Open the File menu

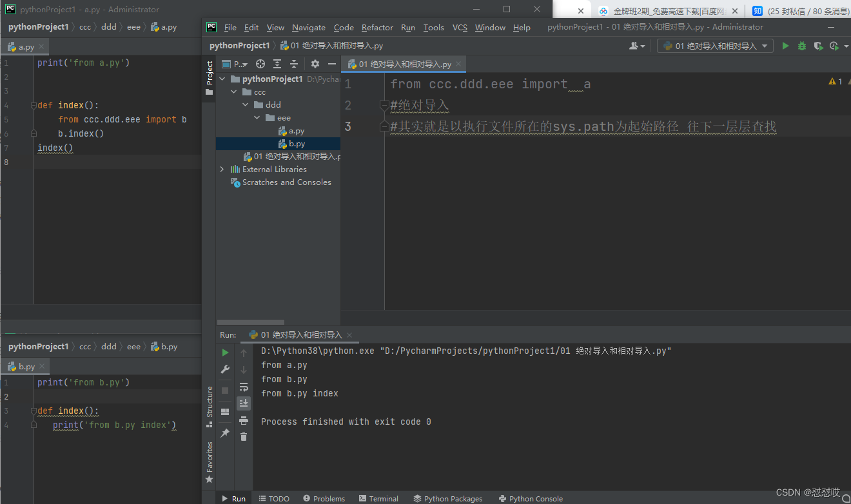[230, 27]
